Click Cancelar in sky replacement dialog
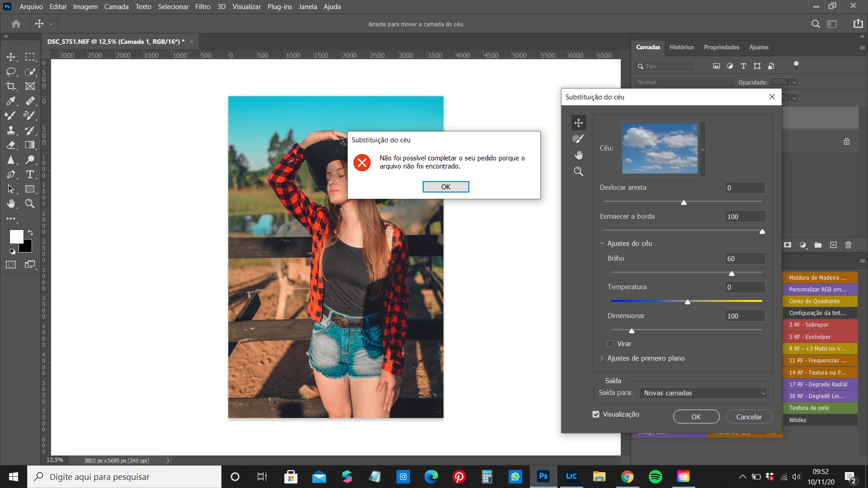This screenshot has width=868, height=488. [749, 417]
